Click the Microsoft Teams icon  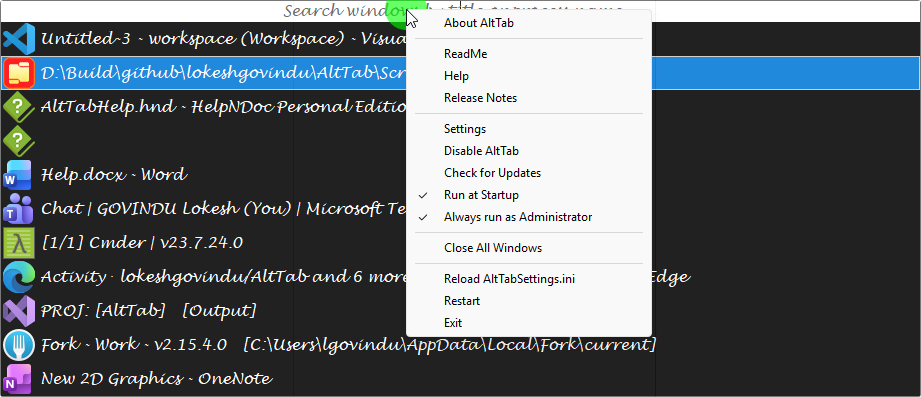(19, 208)
